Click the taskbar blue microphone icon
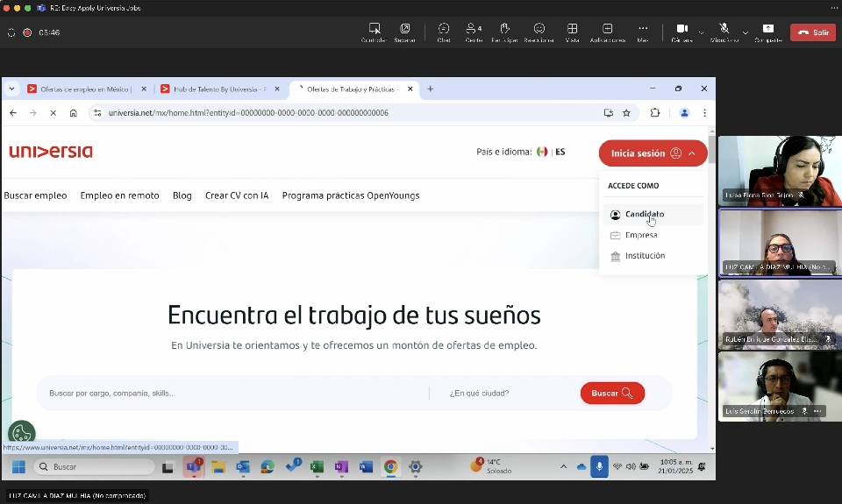 (599, 466)
